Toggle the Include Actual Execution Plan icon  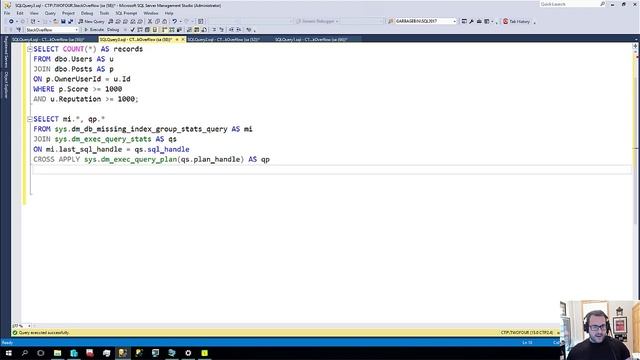(164, 30)
